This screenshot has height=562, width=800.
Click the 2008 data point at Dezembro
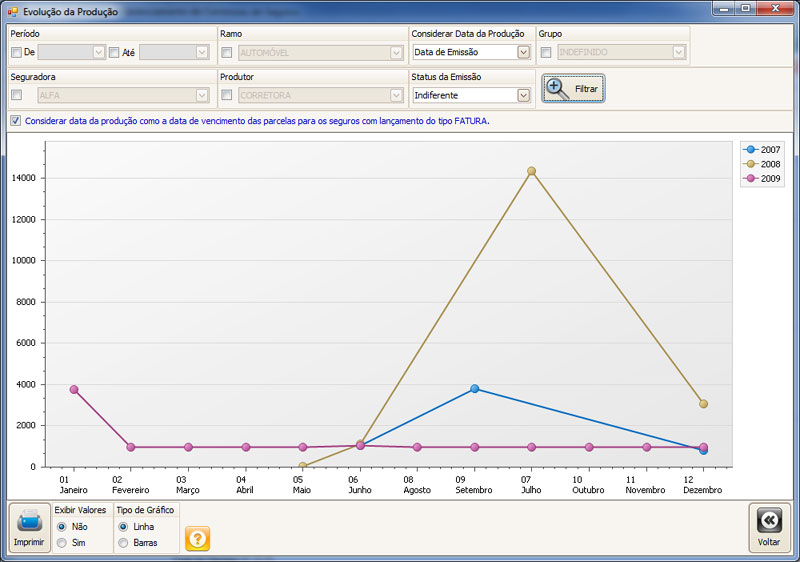pos(704,404)
